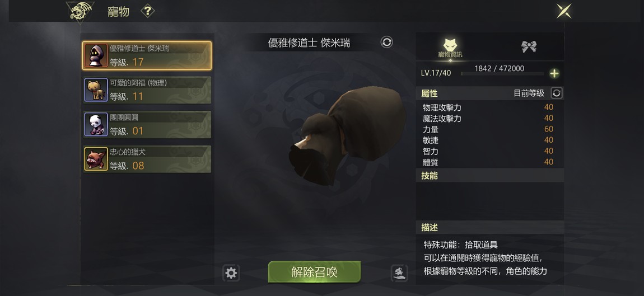The height and width of the screenshot is (296, 644).
Task: Select pet 可愛的阿福 (物理)
Action: coord(147,90)
